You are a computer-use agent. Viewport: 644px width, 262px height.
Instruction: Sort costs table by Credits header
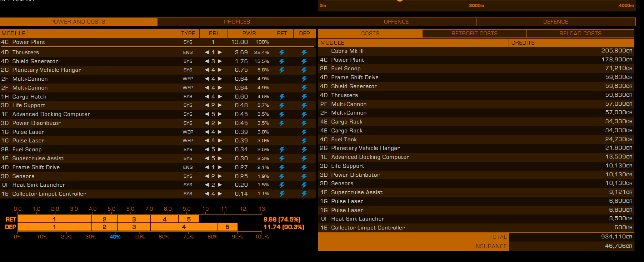point(571,43)
